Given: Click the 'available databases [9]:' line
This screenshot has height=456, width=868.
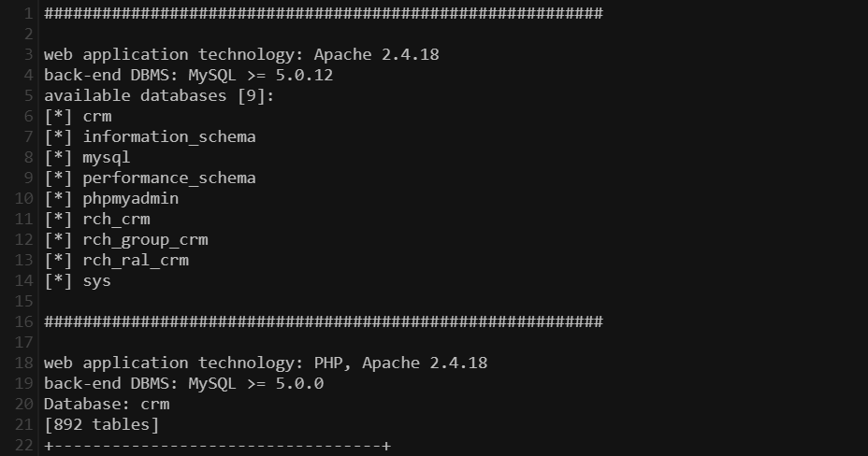Looking at the screenshot, I should coord(159,95).
